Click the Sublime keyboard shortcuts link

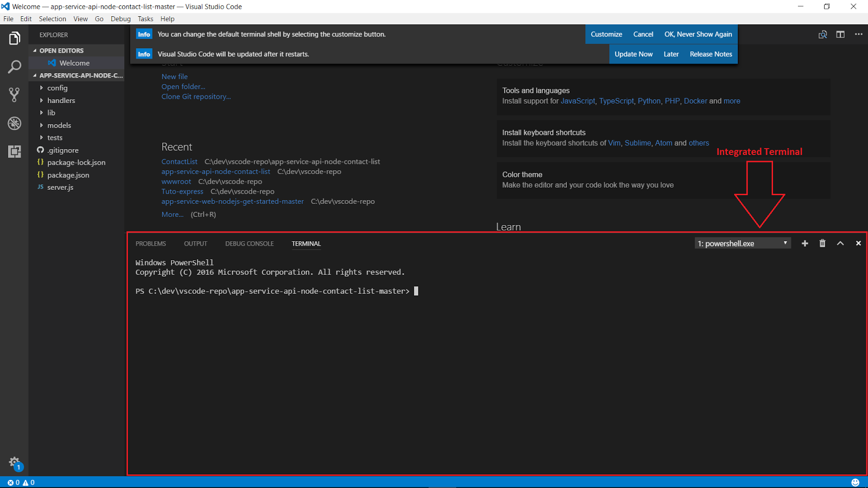click(637, 143)
